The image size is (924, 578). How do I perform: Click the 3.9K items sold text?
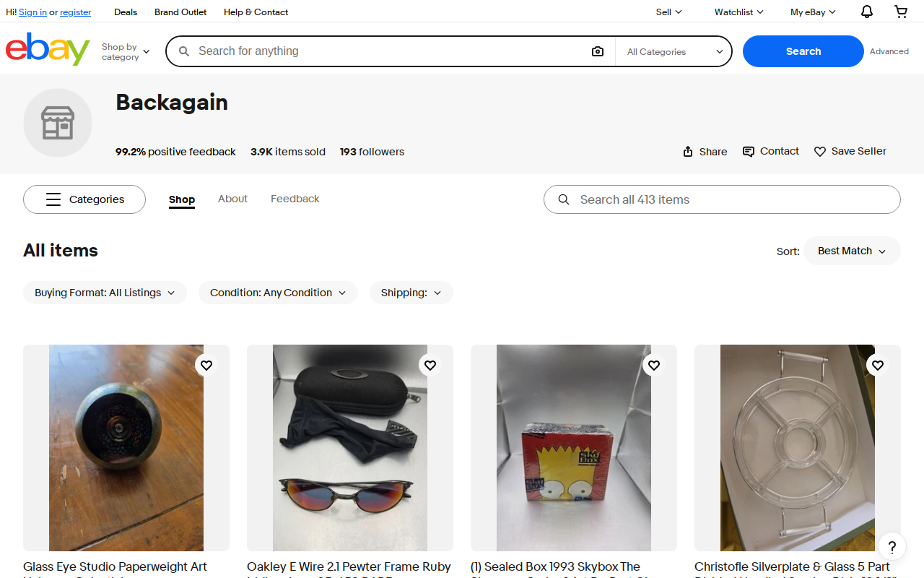tap(288, 152)
